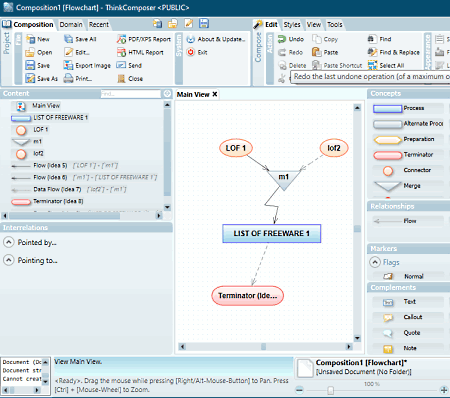The image size is (450, 398).
Task: Click Delete in the Action group
Action: coord(292,65)
